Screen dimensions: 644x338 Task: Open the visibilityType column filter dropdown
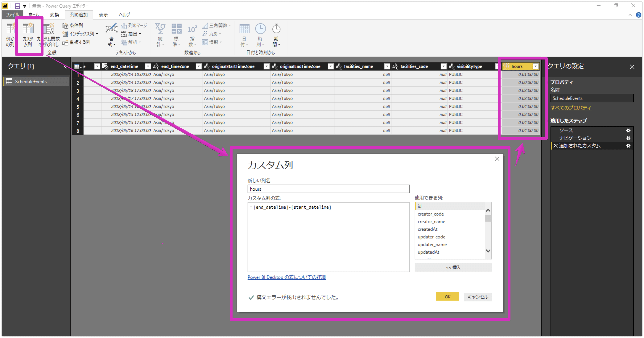497,67
